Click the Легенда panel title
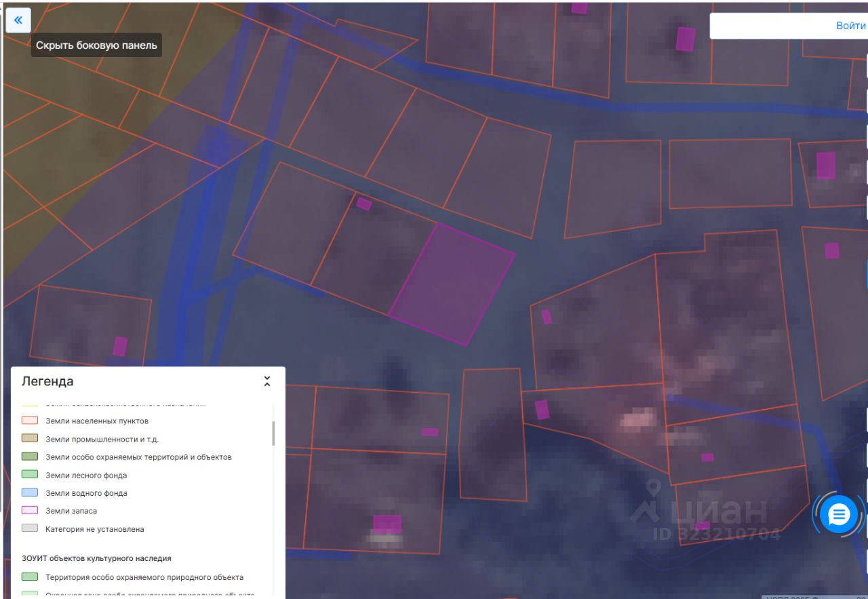The width and height of the screenshot is (868, 599). (47, 381)
